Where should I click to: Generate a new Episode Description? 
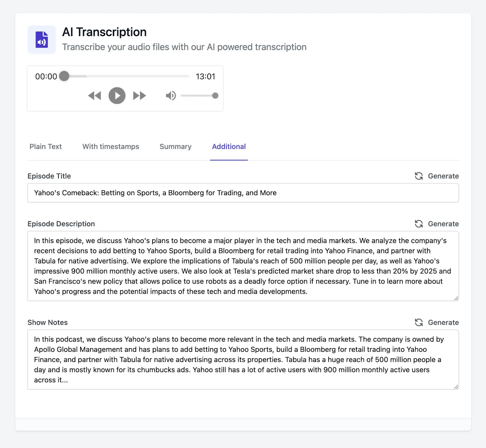click(x=443, y=224)
